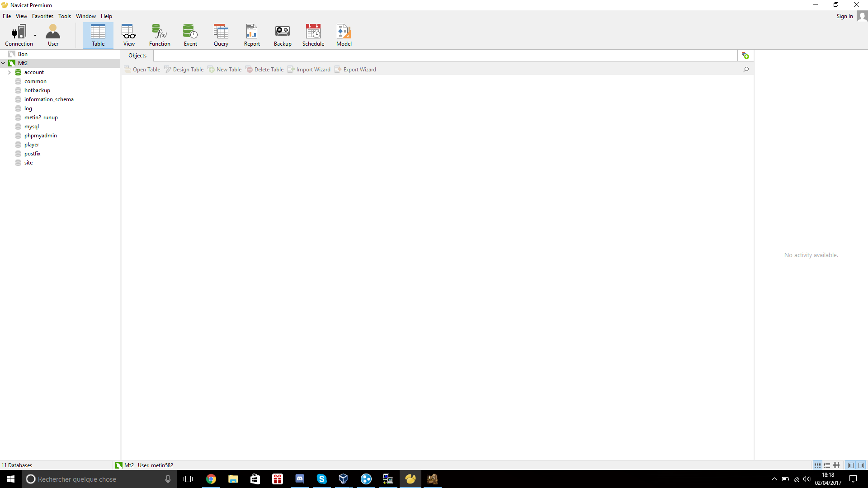Switch to list view in the status bar

click(x=827, y=465)
